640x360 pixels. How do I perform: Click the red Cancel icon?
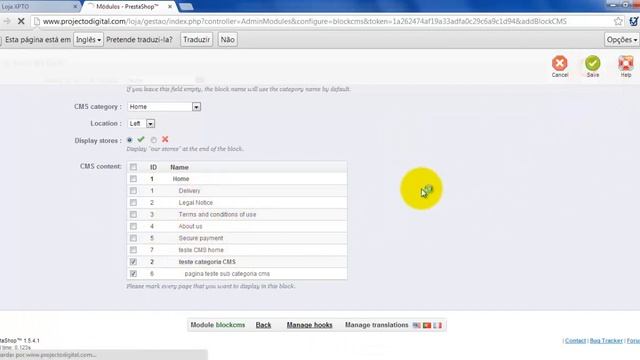(x=560, y=63)
